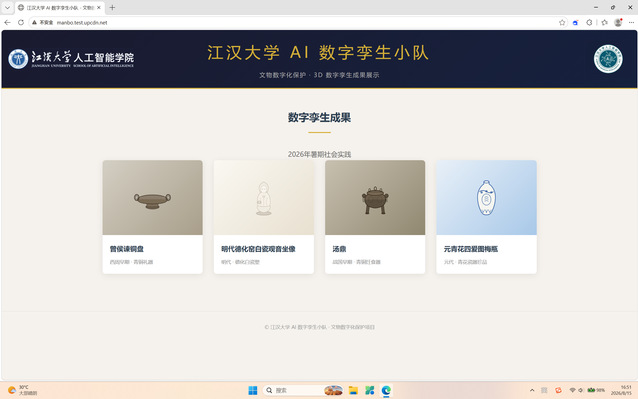638x399 pixels.
Task: Click the 汤鼎 bronze tripod thumbnail
Action: (375, 197)
